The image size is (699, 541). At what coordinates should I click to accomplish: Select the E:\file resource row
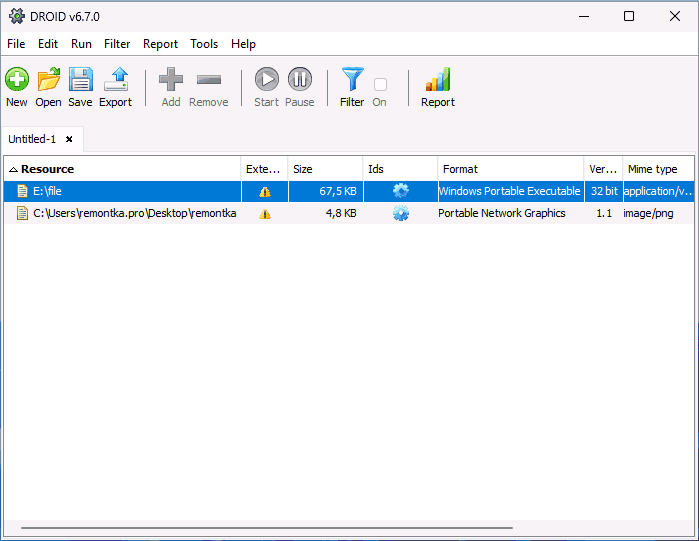click(349, 191)
